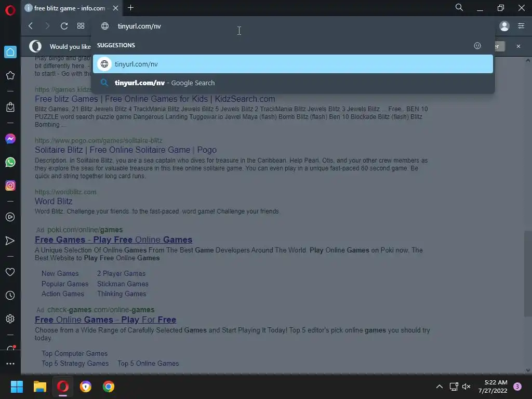Close the 'free blitz game' tab
The image size is (532, 399).
[x=115, y=8]
